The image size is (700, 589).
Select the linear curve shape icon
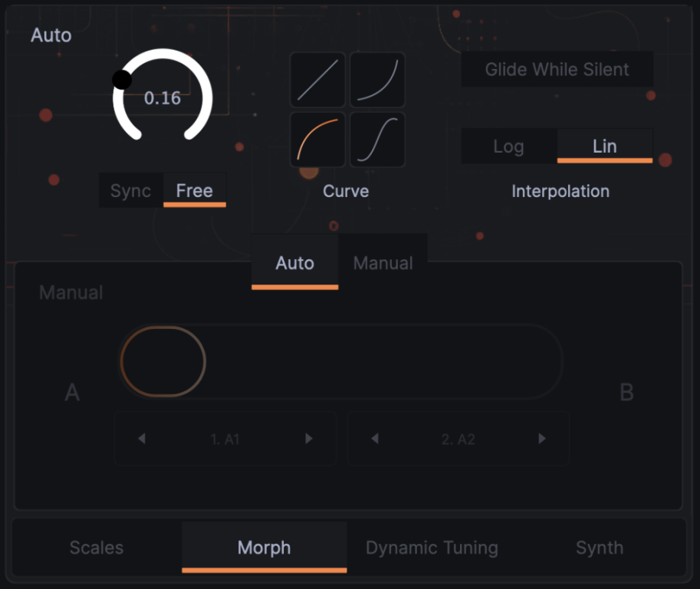(x=317, y=80)
